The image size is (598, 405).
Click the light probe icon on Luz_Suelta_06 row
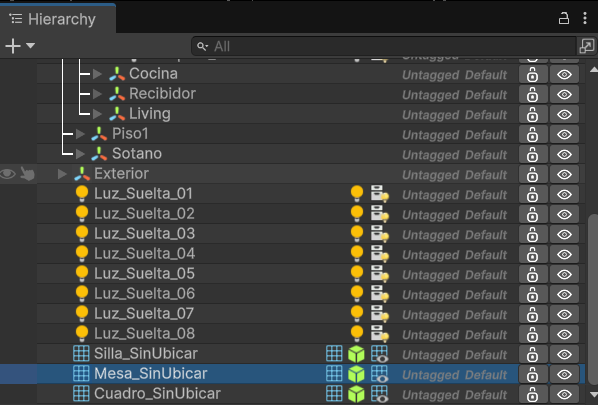[x=380, y=294]
